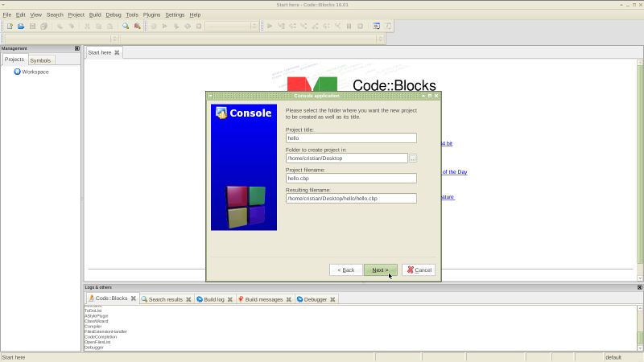The width and height of the screenshot is (644, 362).
Task: Click the Open file folder icon
Action: [x=21, y=26]
